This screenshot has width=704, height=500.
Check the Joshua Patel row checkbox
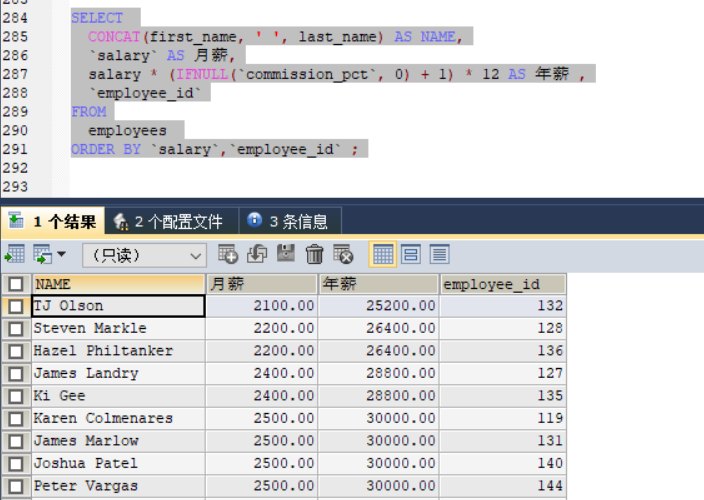click(16, 464)
